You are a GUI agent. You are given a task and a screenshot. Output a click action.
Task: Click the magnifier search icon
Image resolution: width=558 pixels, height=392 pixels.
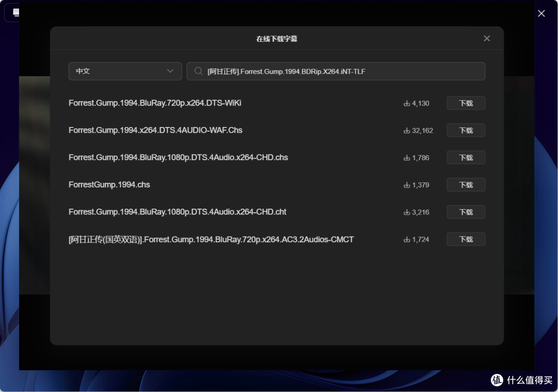point(198,71)
